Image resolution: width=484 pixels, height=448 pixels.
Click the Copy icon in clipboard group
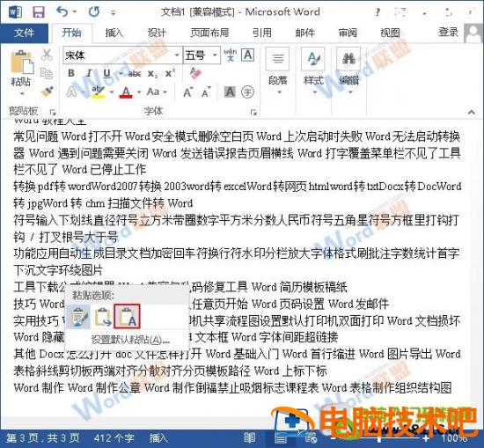pyautogui.click(x=47, y=73)
